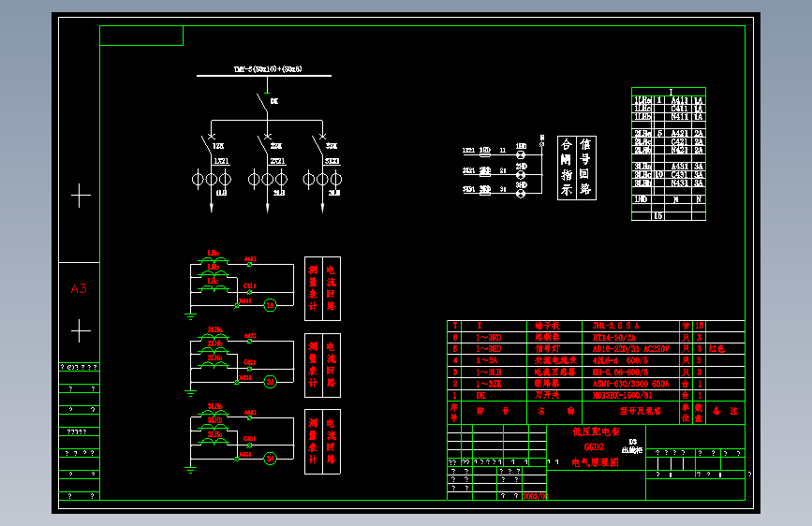Click the 电气原理图 drawing title
The width and height of the screenshot is (812, 526).
pyautogui.click(x=596, y=462)
